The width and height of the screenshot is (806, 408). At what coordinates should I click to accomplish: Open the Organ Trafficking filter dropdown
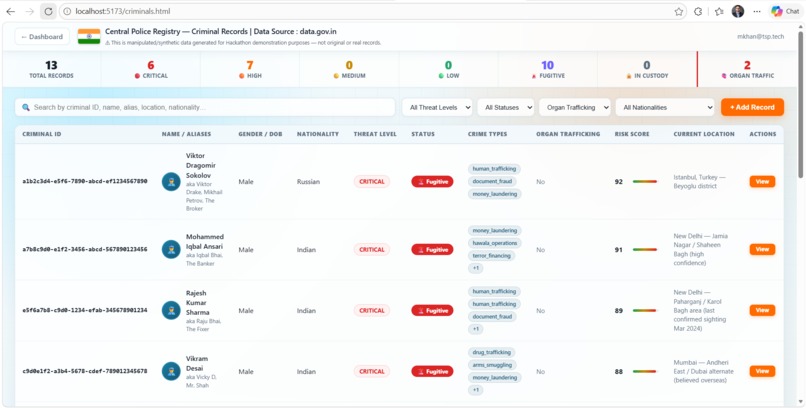point(575,107)
